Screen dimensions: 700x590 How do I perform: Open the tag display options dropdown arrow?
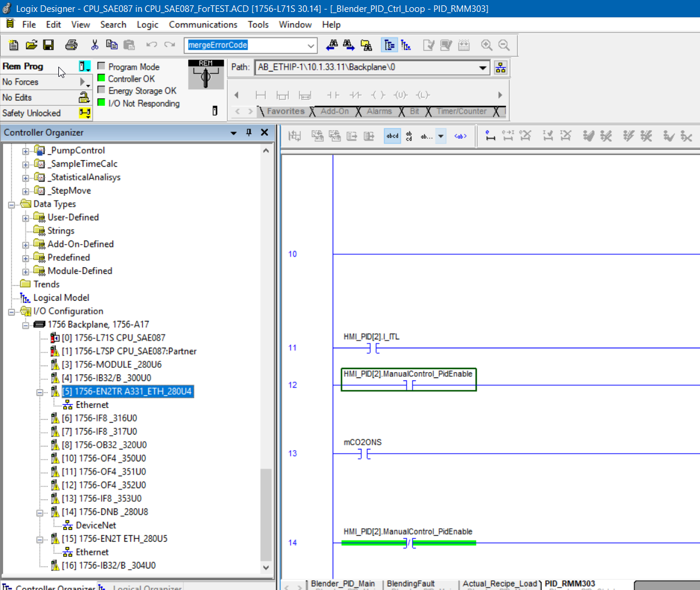441,136
